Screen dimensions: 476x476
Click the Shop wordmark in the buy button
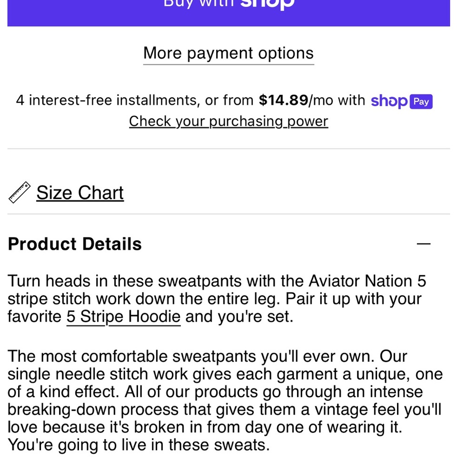pyautogui.click(x=268, y=5)
